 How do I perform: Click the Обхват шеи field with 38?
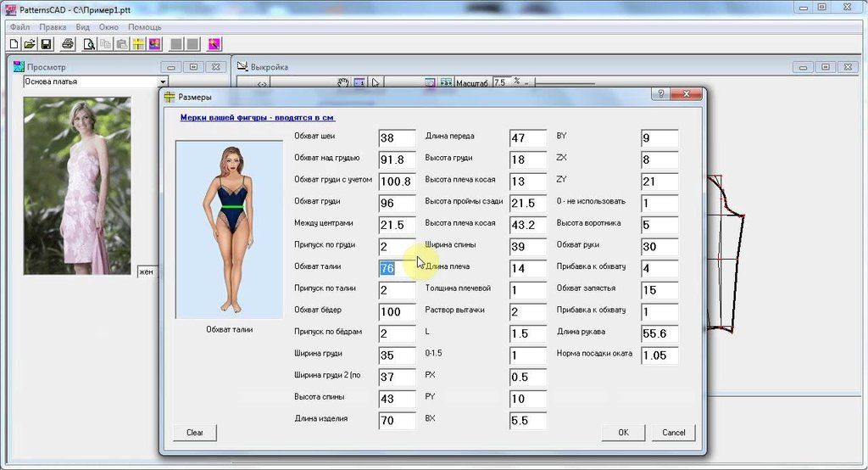397,138
